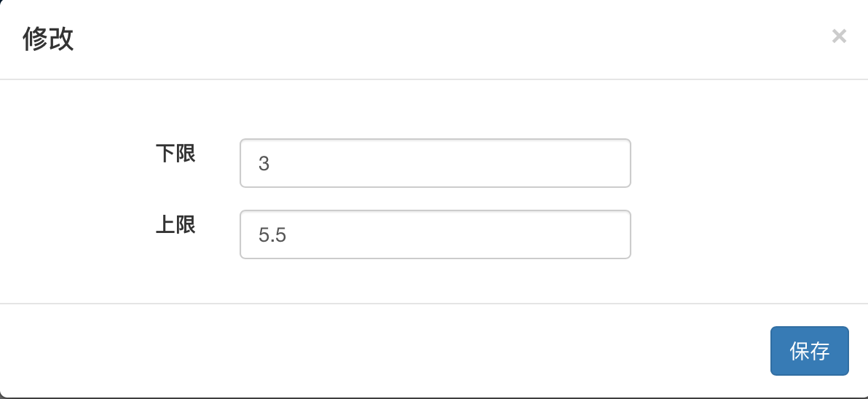Screen dimensions: 868x399
Task: Save the modified limits
Action: click(809, 351)
